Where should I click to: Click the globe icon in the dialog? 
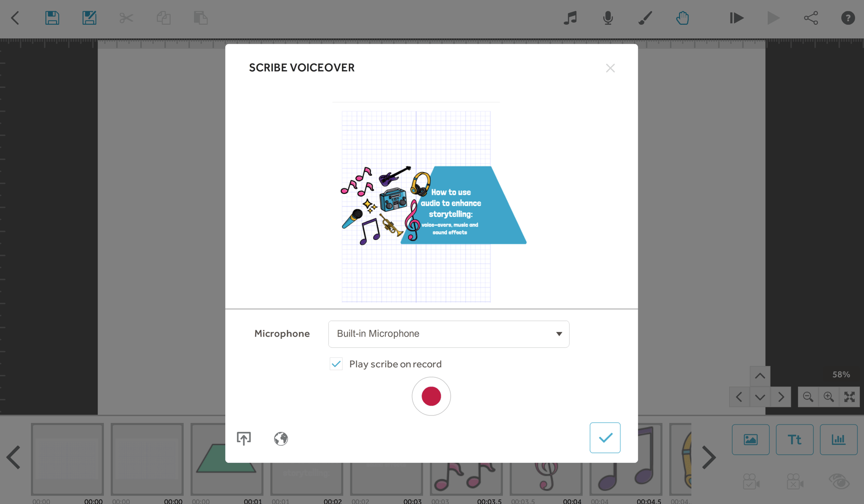point(280,438)
